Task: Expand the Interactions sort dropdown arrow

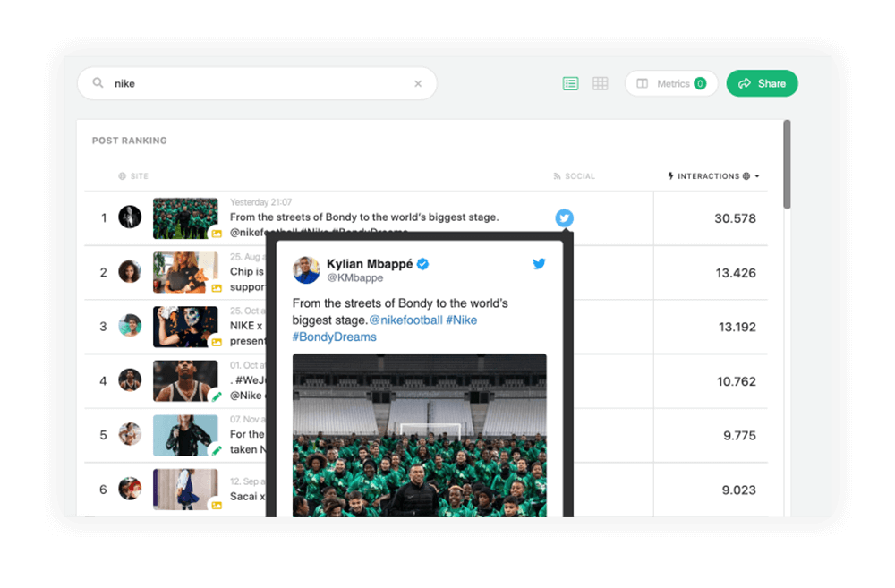Action: click(x=757, y=176)
